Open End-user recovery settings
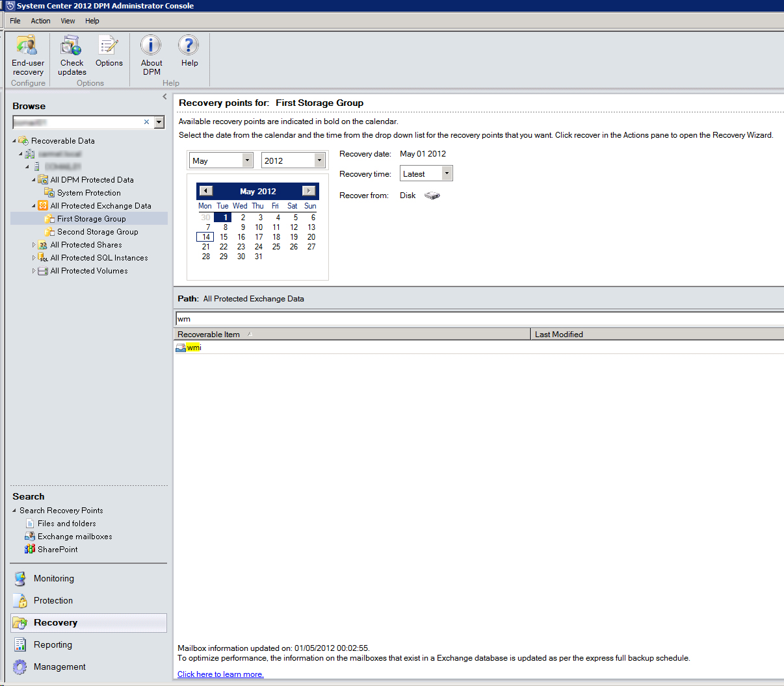Screen dimensions: 784x686 click(27, 56)
